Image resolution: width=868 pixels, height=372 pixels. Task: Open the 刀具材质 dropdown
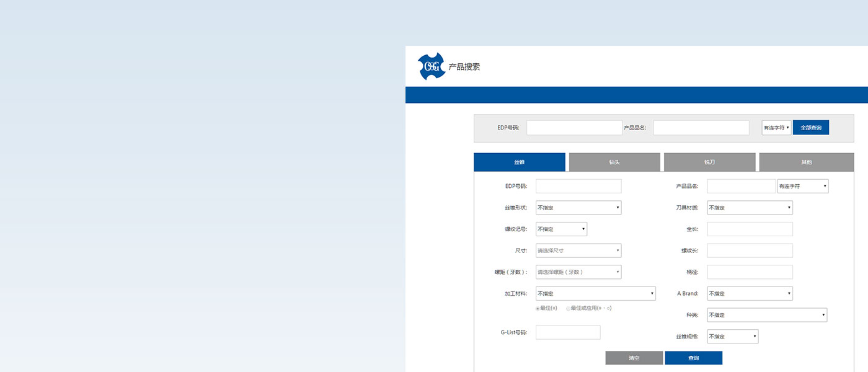[750, 207]
